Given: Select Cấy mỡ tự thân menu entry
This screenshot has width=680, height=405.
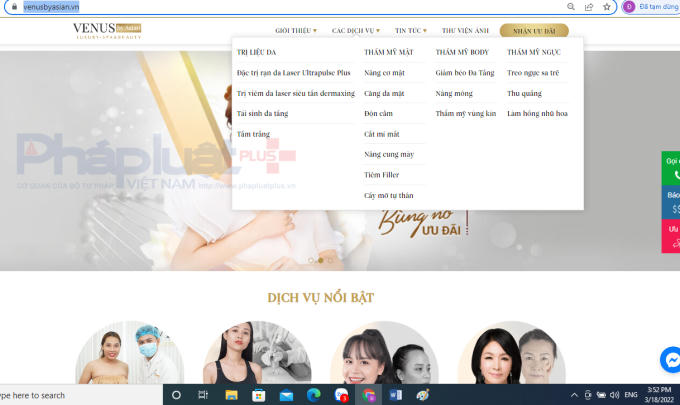Looking at the screenshot, I should [389, 196].
